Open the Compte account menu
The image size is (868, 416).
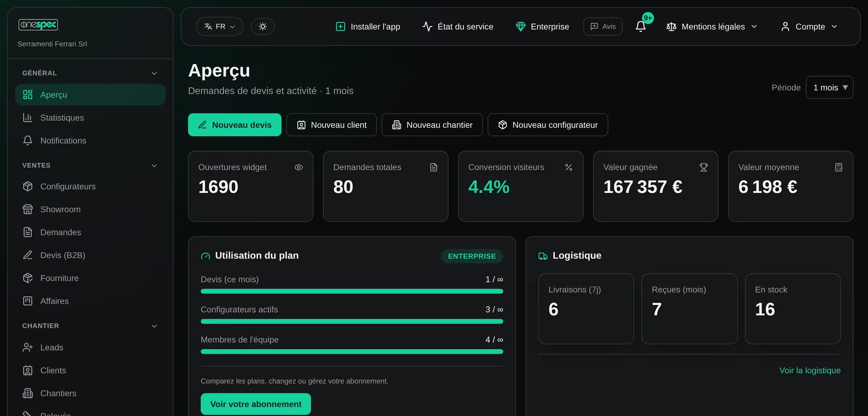(809, 26)
